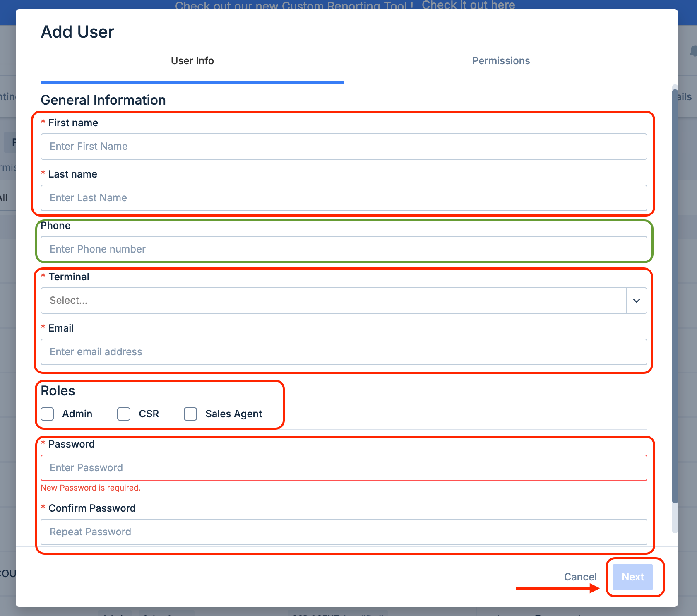
Task: Click the Sales Agent role label
Action: (234, 414)
